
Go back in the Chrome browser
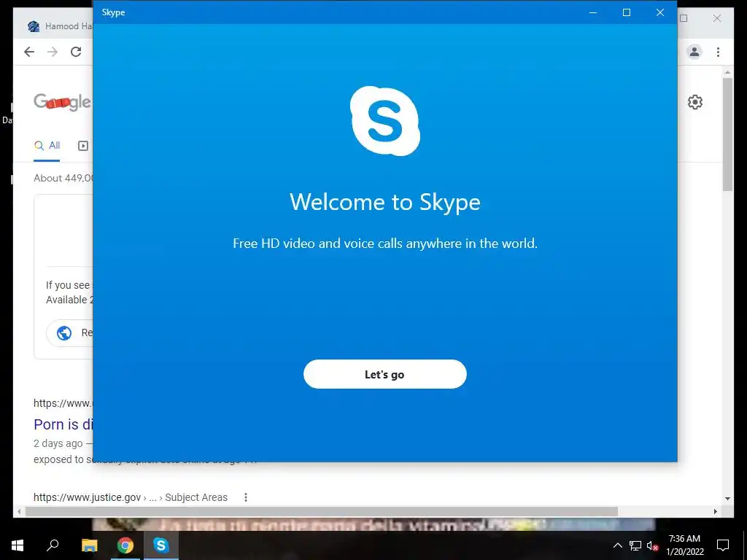pos(29,52)
